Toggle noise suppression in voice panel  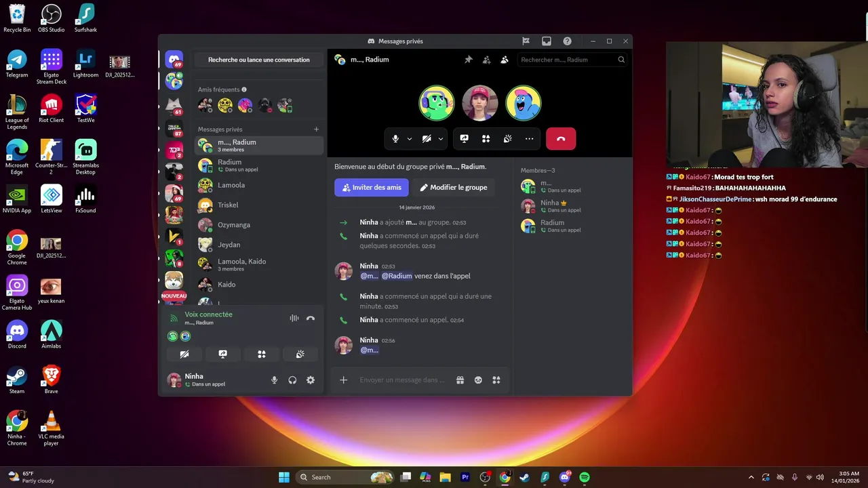pos(294,318)
